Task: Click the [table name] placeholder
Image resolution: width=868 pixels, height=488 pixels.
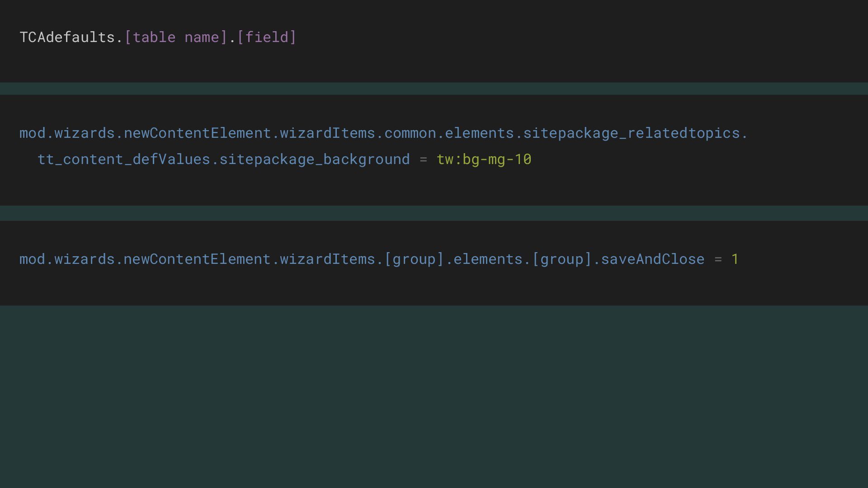Action: pos(175,37)
